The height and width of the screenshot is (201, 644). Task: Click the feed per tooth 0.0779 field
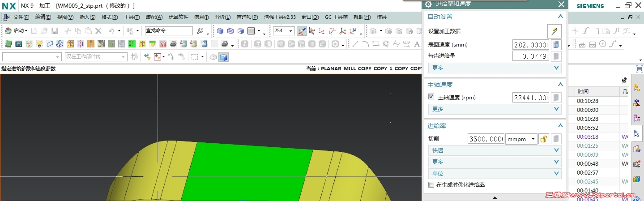coord(531,56)
